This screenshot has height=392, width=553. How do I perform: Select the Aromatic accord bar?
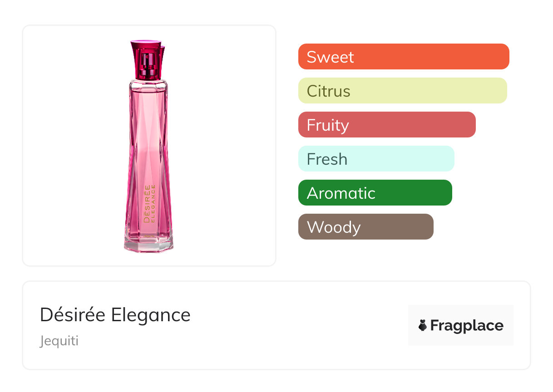click(x=375, y=193)
